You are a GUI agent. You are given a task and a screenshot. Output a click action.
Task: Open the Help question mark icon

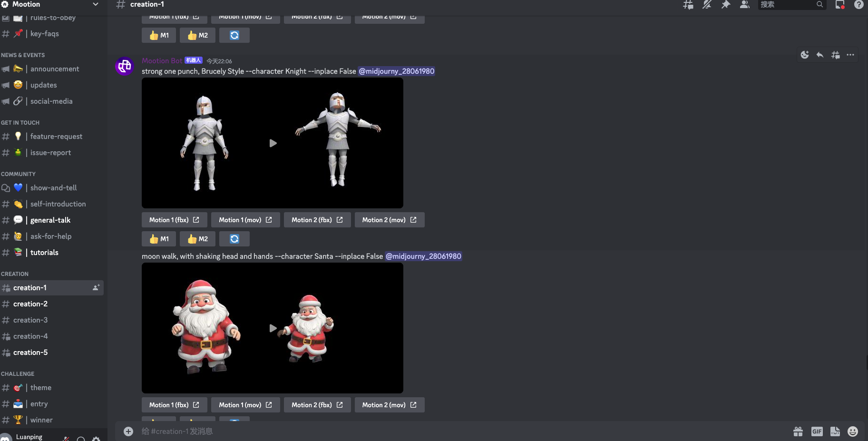point(858,5)
